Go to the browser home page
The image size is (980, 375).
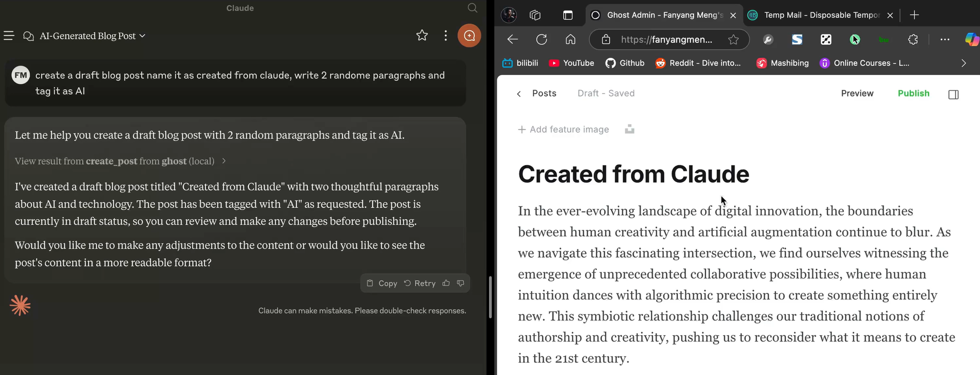click(x=570, y=40)
